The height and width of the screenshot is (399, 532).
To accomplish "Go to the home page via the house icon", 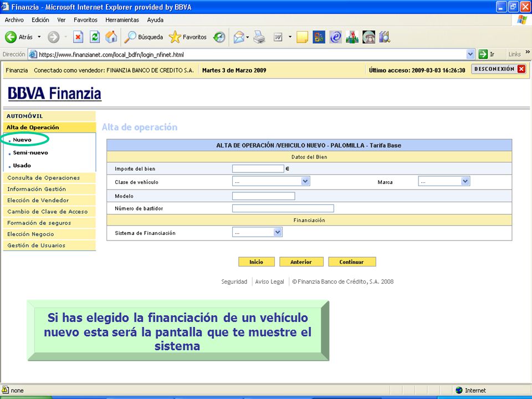I will [111, 37].
